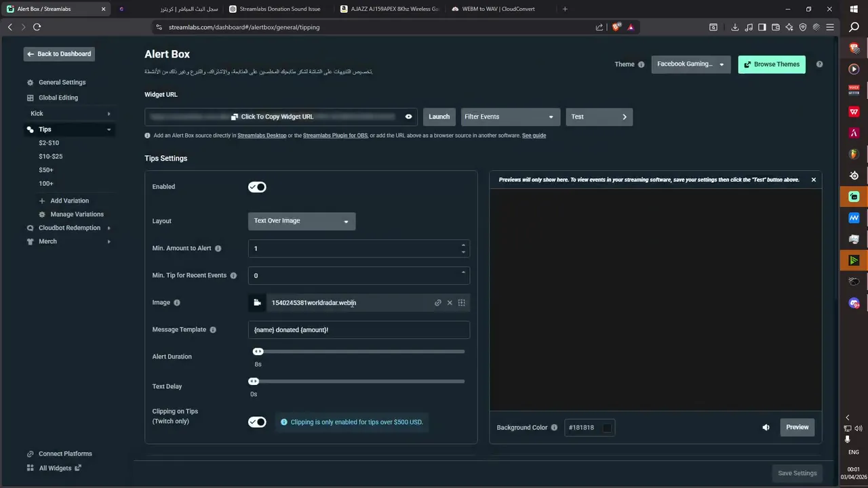Switch to the WEBM to WAV CloudConvert tab
Image resolution: width=868 pixels, height=488 pixels.
click(x=493, y=9)
